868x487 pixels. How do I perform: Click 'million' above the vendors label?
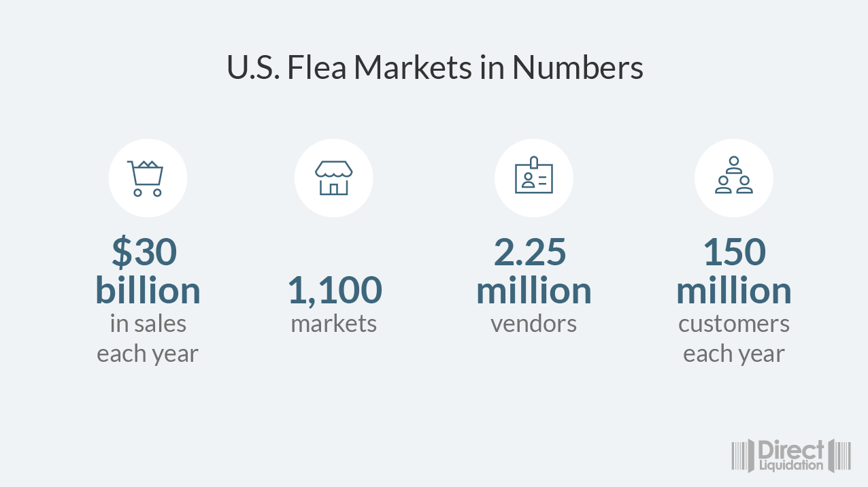(x=533, y=290)
